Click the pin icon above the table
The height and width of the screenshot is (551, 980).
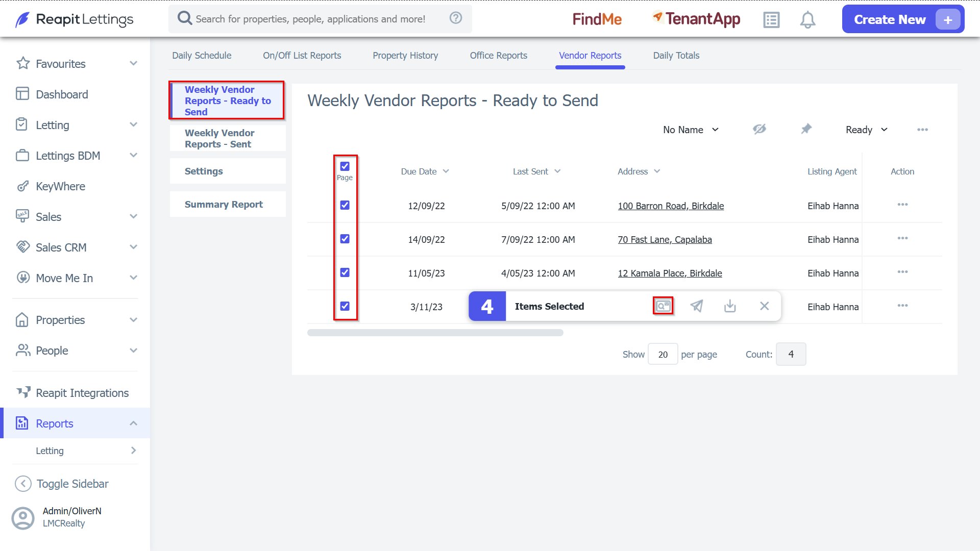click(x=806, y=129)
